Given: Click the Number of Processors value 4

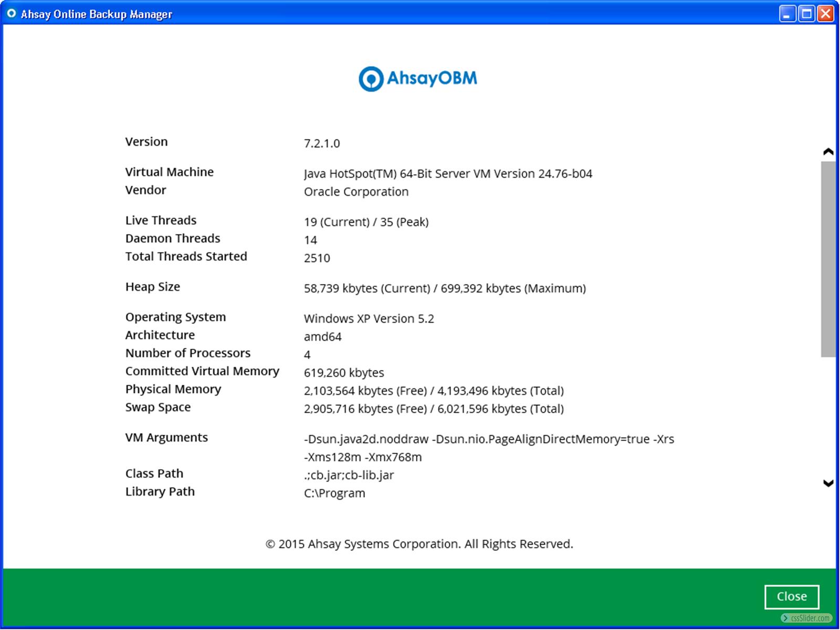Looking at the screenshot, I should point(307,355).
